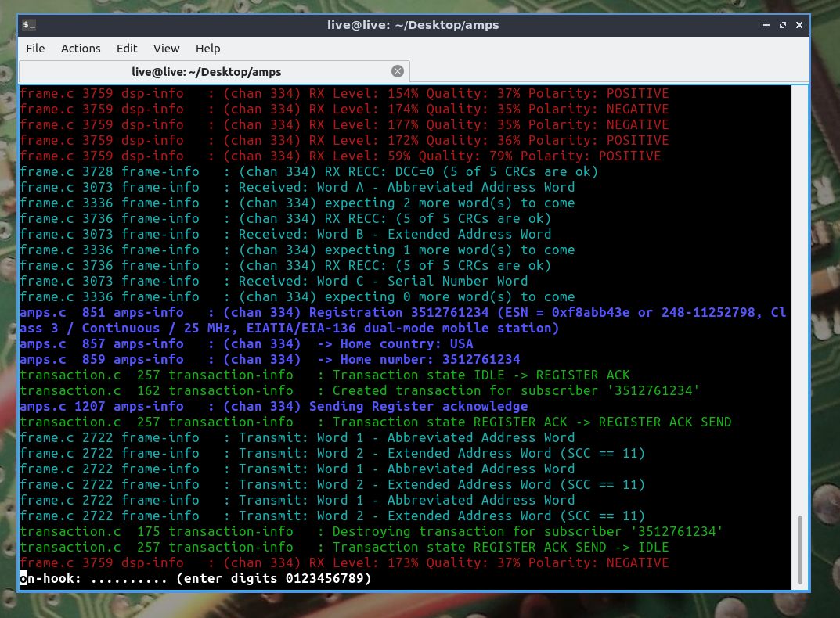Image resolution: width=840 pixels, height=618 pixels.
Task: Click the scrollbar track above the thumb
Action: pos(800,300)
